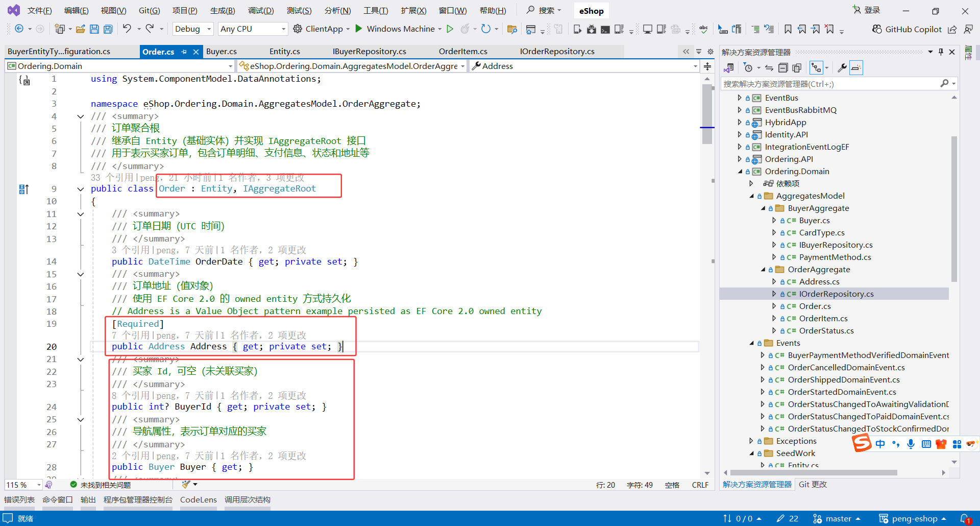Click the Sogou input method logo
Image resolution: width=980 pixels, height=526 pixels.
coord(862,443)
